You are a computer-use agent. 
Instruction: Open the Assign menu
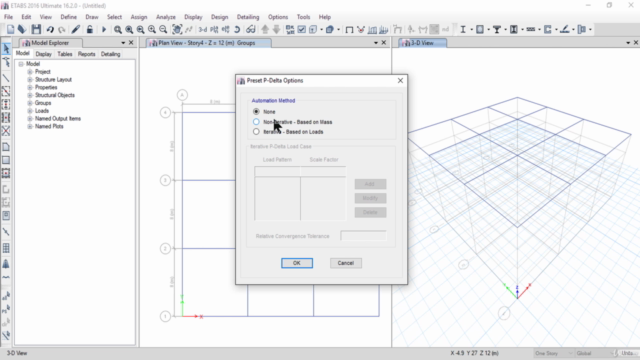point(139,17)
